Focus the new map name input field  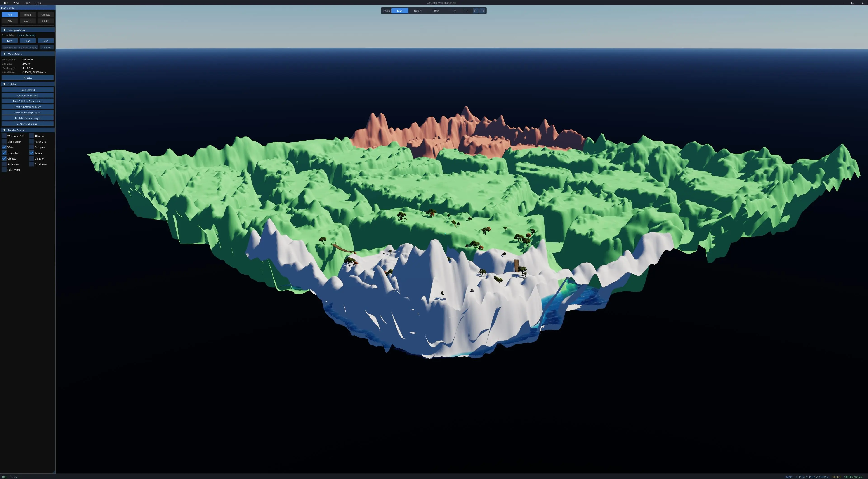pos(20,47)
